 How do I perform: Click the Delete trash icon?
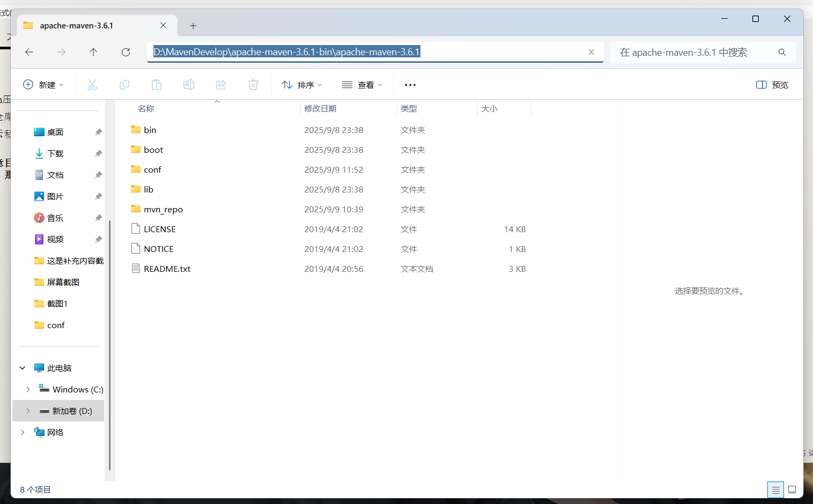click(x=253, y=85)
